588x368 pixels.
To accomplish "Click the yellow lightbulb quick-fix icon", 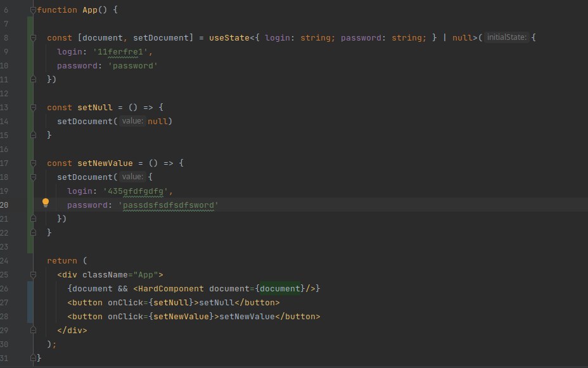I will (46, 203).
